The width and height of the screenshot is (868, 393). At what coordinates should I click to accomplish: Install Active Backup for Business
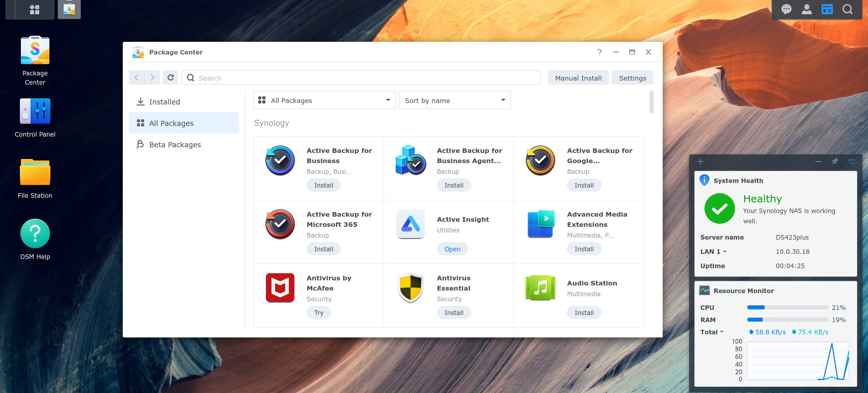(x=323, y=185)
